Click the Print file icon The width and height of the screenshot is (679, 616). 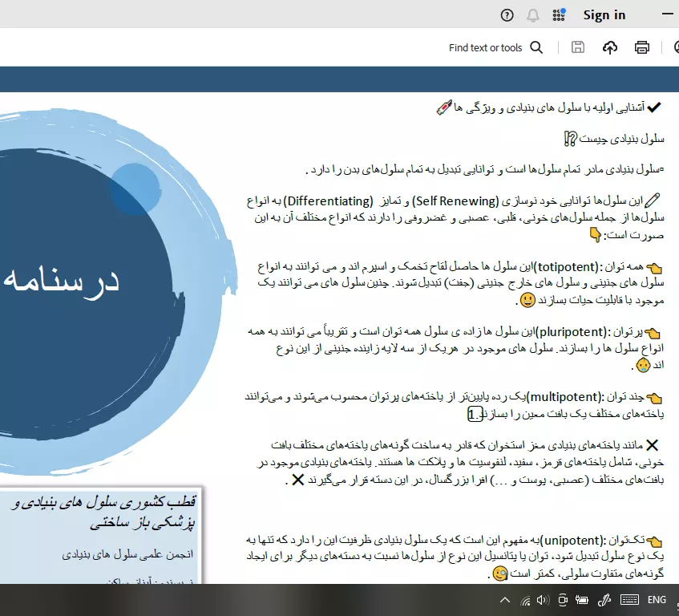[x=641, y=48]
